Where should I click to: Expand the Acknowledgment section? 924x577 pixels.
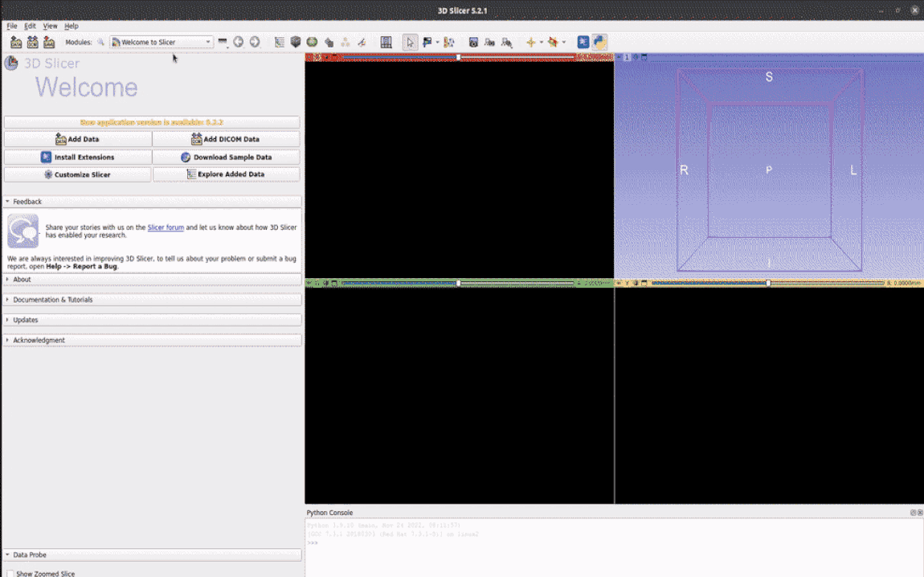[x=153, y=340]
